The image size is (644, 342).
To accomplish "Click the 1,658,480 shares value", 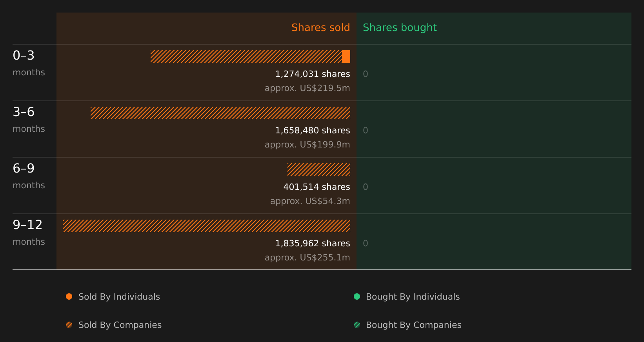I will pos(313,131).
